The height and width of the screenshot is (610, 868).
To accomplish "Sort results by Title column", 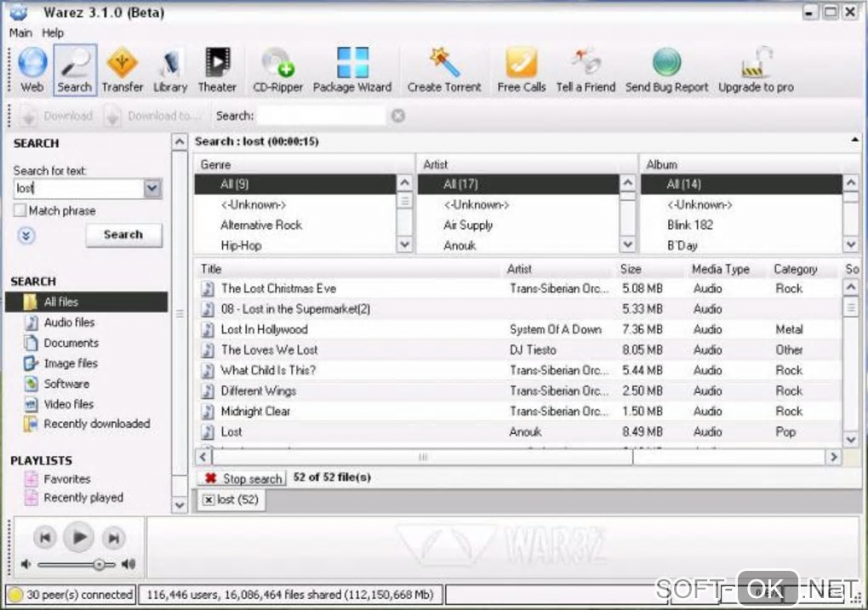I will (x=349, y=269).
